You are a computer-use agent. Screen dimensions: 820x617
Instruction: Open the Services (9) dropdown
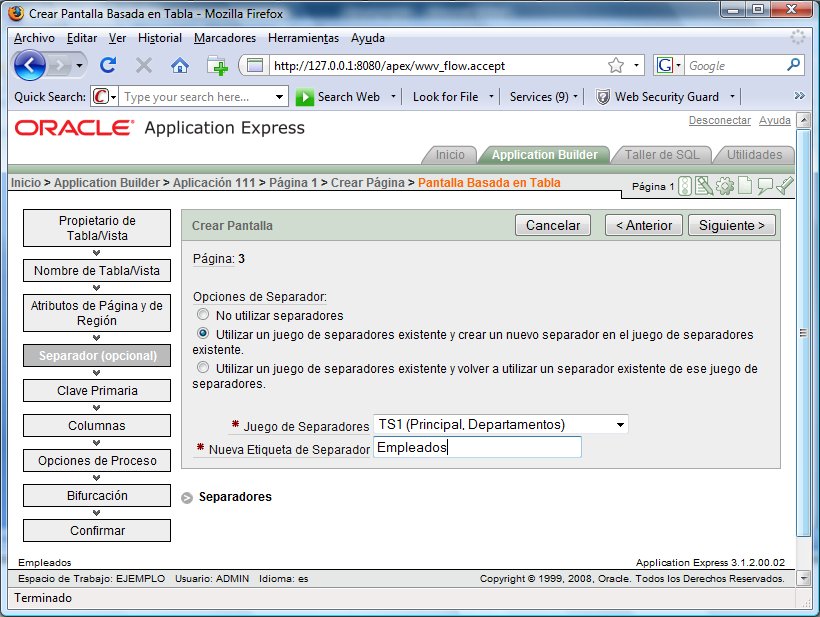tap(544, 97)
